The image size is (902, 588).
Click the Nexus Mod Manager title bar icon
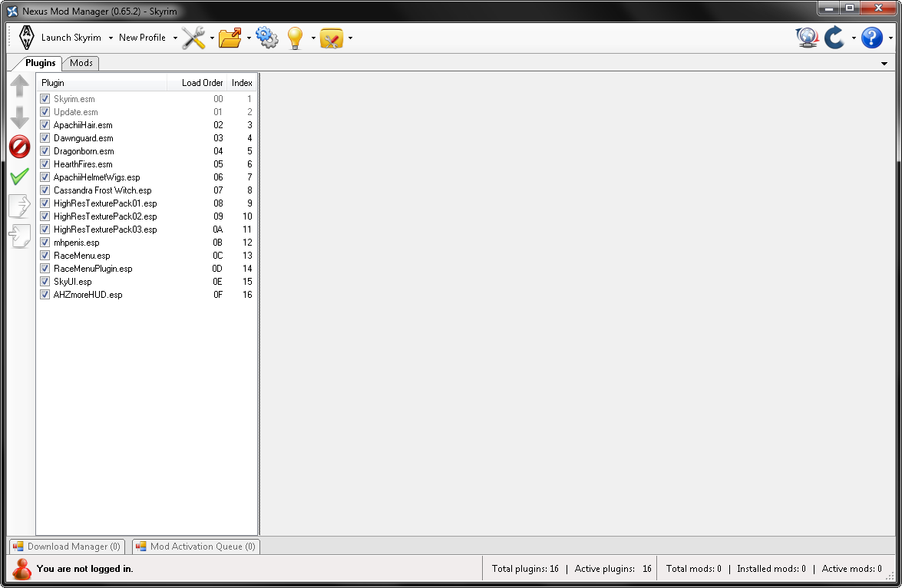[x=12, y=11]
